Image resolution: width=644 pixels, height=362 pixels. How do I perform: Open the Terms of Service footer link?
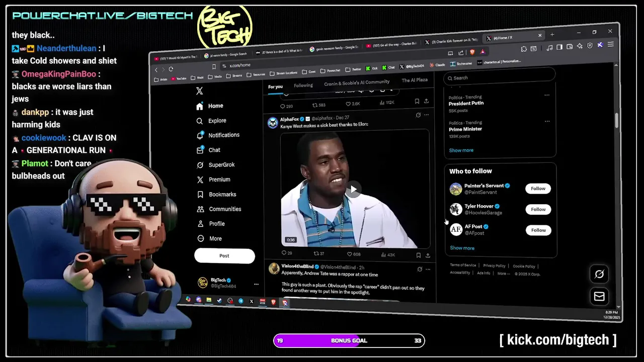pos(463,265)
